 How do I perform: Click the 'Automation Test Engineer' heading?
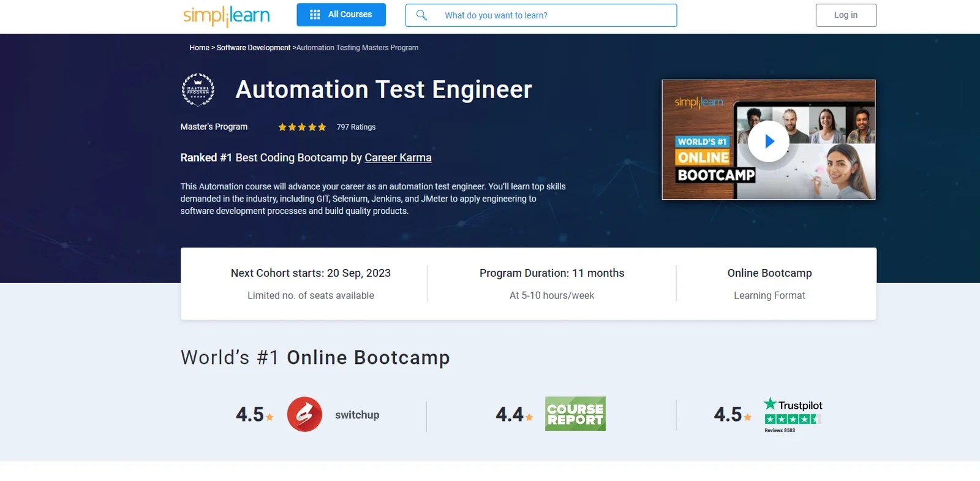(x=383, y=89)
